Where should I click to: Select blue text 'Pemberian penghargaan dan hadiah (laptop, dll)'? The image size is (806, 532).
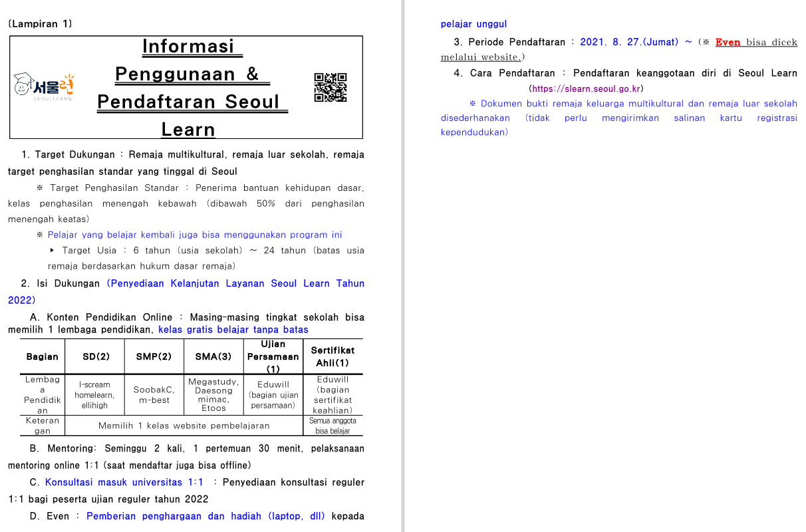coord(205,516)
